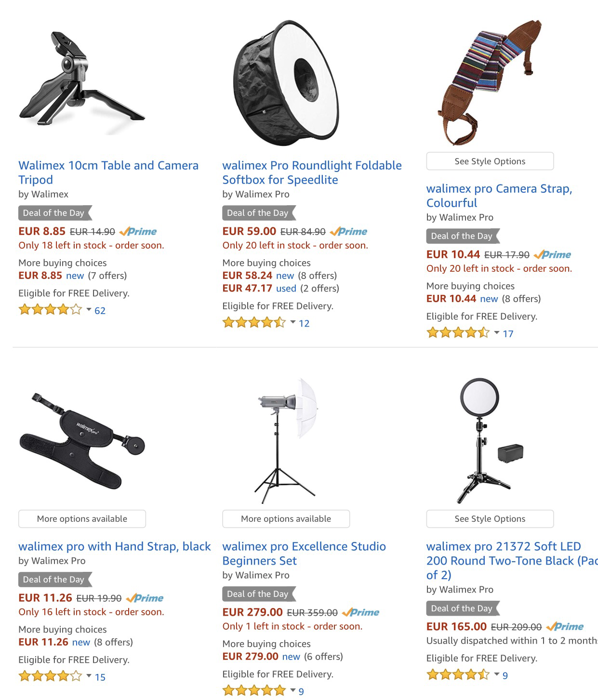The width and height of the screenshot is (598, 700).
Task: Click five-star rating of studio beginners set
Action: pos(254,691)
